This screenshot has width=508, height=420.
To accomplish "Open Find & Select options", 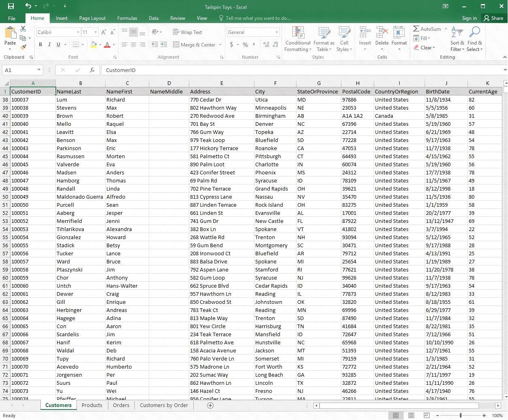I will click(x=474, y=39).
